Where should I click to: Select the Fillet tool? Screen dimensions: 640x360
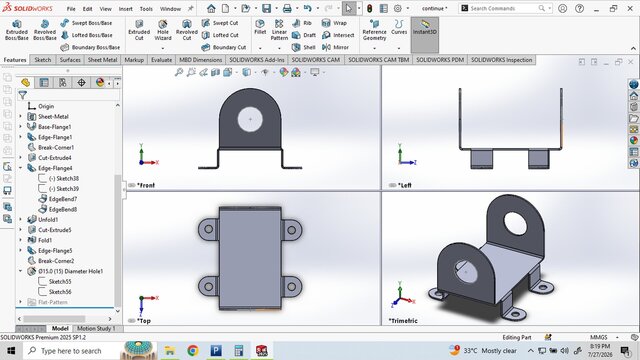tap(260, 27)
